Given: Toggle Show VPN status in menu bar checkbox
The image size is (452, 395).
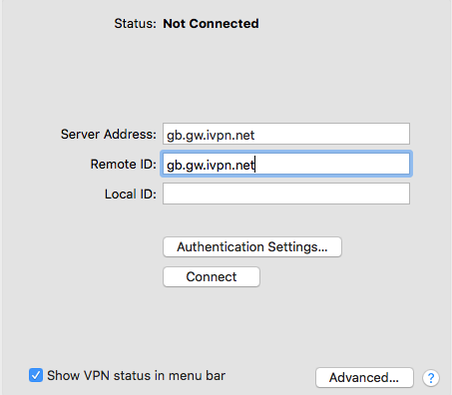Looking at the screenshot, I should coord(36,375).
